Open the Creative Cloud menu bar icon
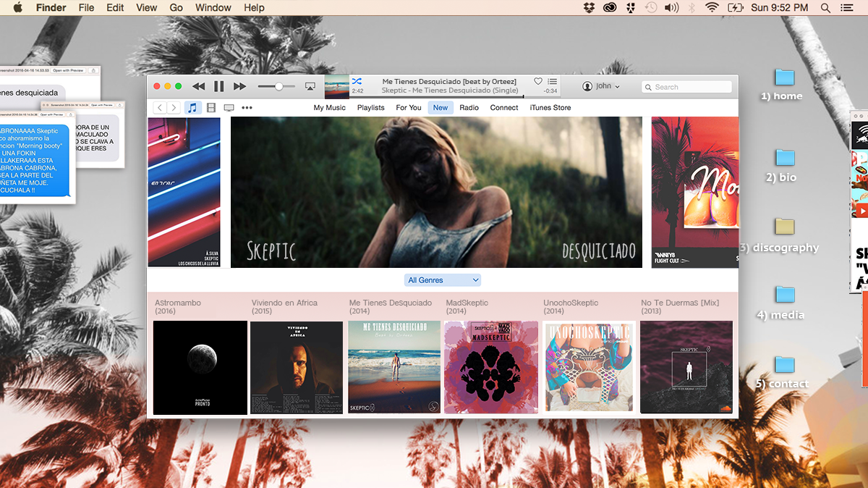Screen dimensions: 868x488 pyautogui.click(x=610, y=7)
